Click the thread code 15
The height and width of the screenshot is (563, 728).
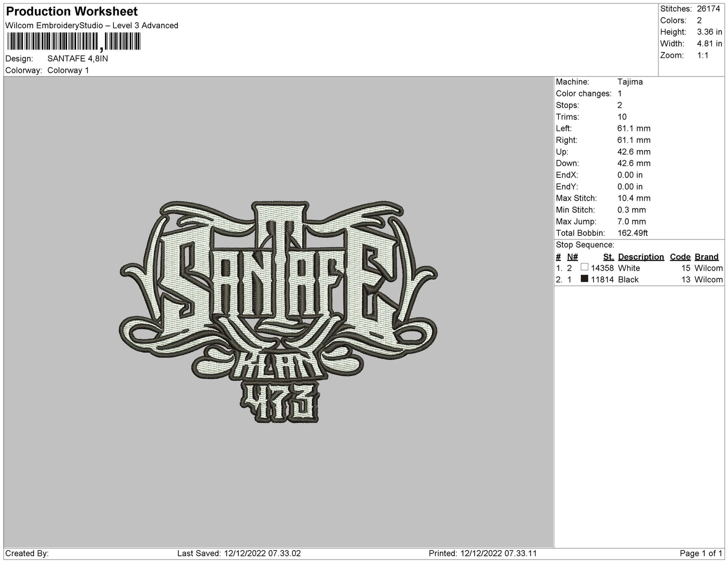686,268
